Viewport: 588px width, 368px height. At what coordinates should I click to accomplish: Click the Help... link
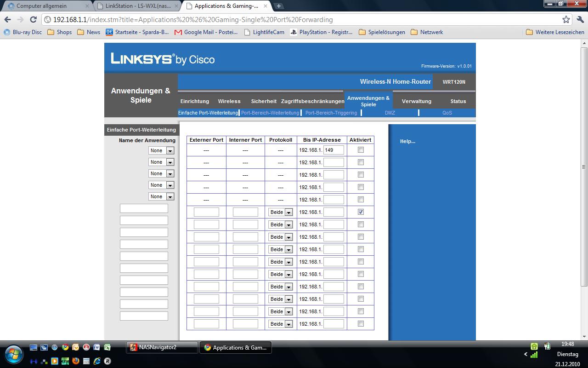tap(407, 141)
